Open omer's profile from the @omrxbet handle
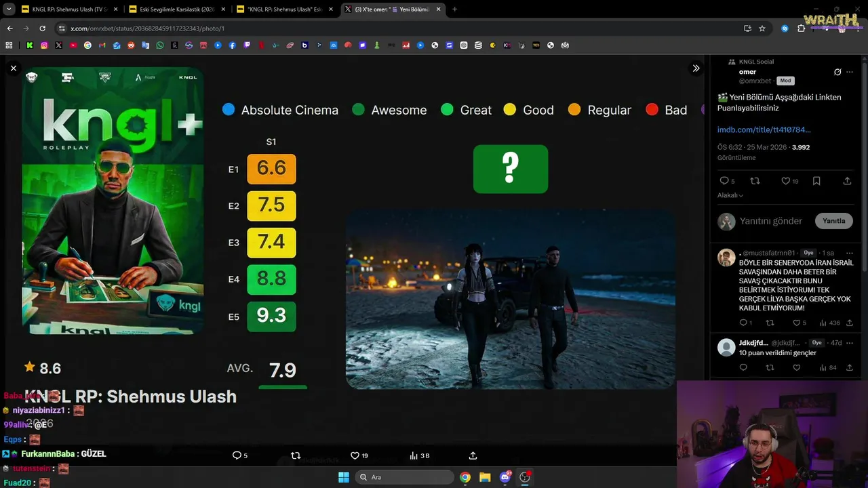Viewport: 868px width, 488px height. click(x=755, y=81)
